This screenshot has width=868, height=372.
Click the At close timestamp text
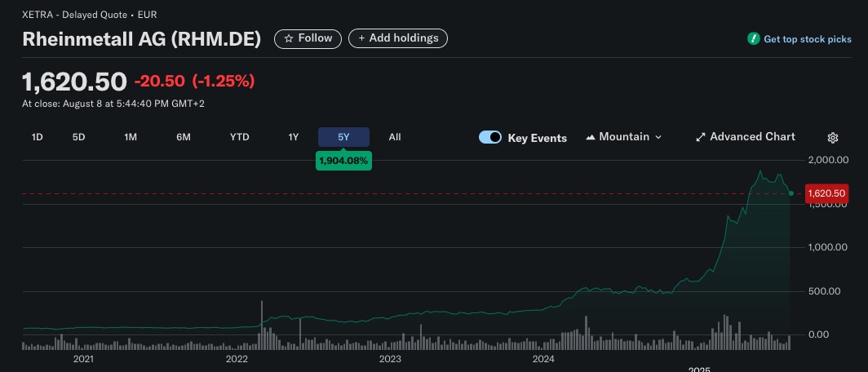pos(113,104)
